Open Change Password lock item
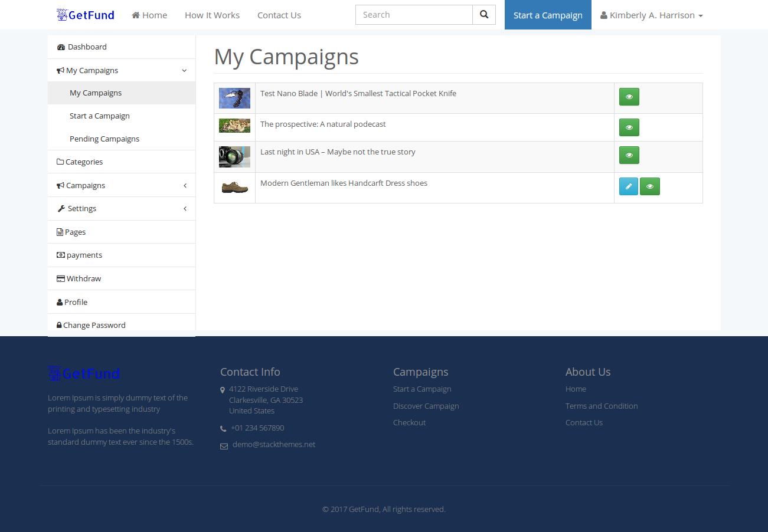Image resolution: width=768 pixels, height=532 pixels. coord(122,325)
